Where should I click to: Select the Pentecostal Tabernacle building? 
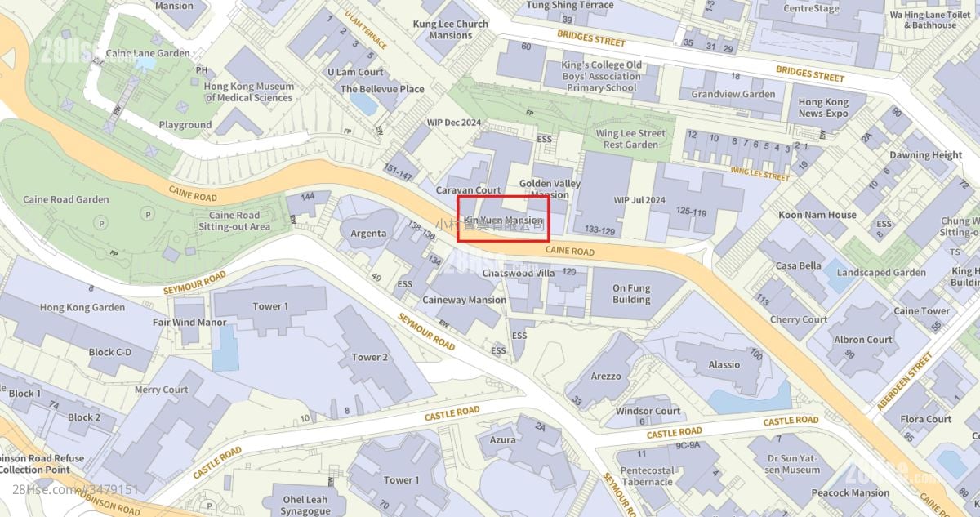647,475
